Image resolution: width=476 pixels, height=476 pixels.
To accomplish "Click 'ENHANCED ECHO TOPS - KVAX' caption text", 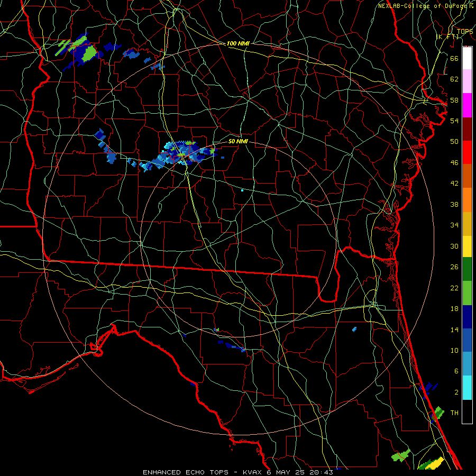I will coord(202,472).
